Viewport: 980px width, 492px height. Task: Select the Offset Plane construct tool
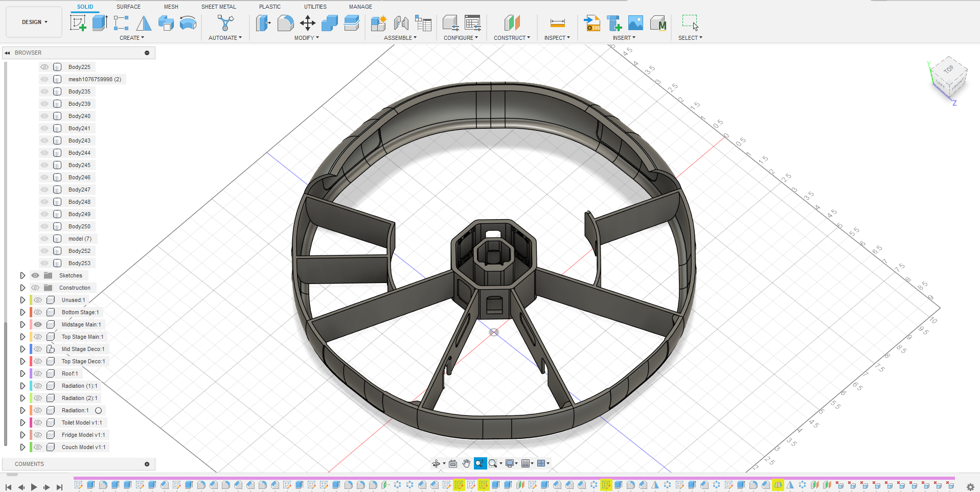tap(512, 23)
